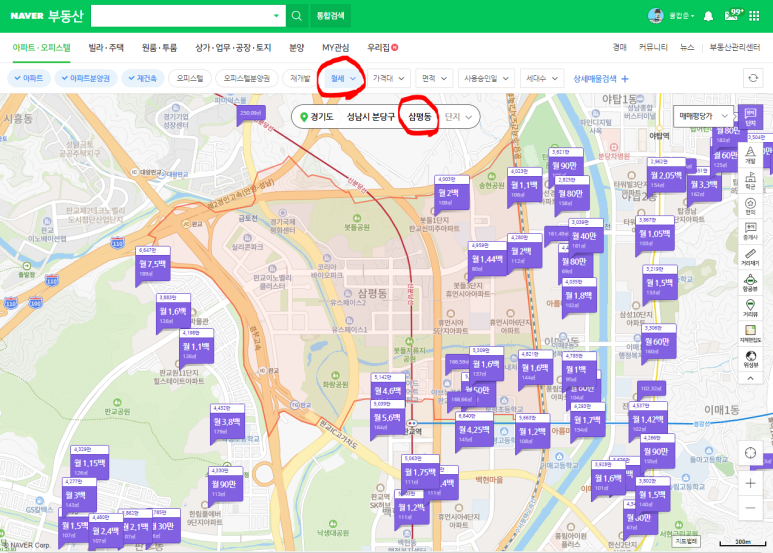Open the 월세 transaction type dropdown
The image size is (773, 553).
point(343,78)
